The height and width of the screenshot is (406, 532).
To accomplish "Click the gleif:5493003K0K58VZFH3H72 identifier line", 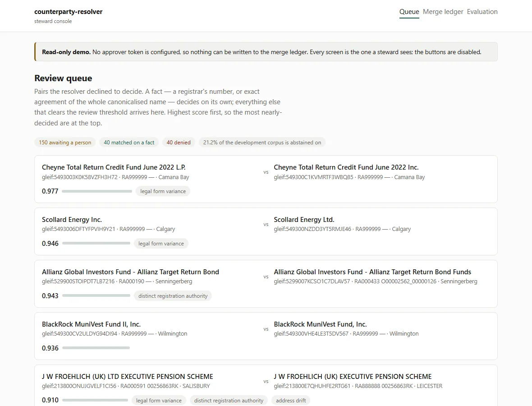I will pos(115,177).
